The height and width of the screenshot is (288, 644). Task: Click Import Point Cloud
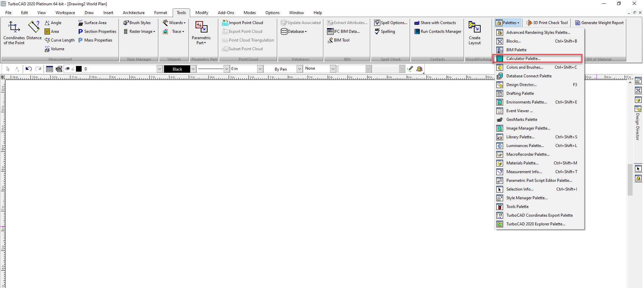[x=243, y=23]
